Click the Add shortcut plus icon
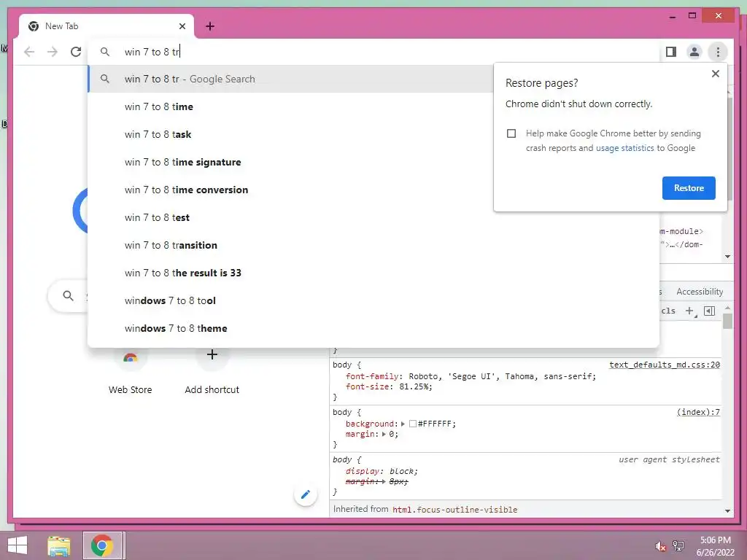Screen dimensions: 747x560 point(212,355)
